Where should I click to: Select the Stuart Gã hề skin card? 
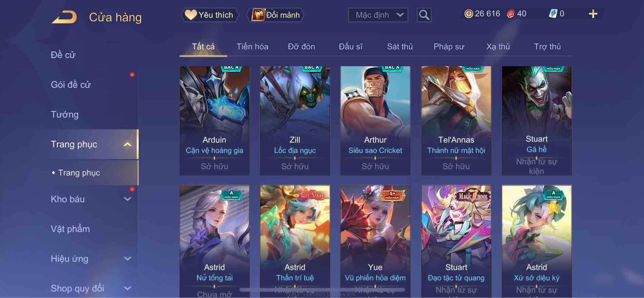(x=536, y=120)
